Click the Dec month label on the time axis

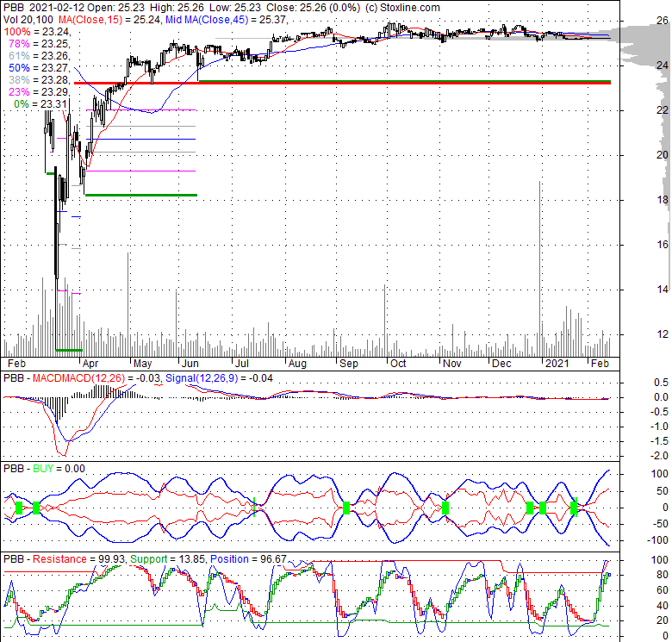point(501,364)
